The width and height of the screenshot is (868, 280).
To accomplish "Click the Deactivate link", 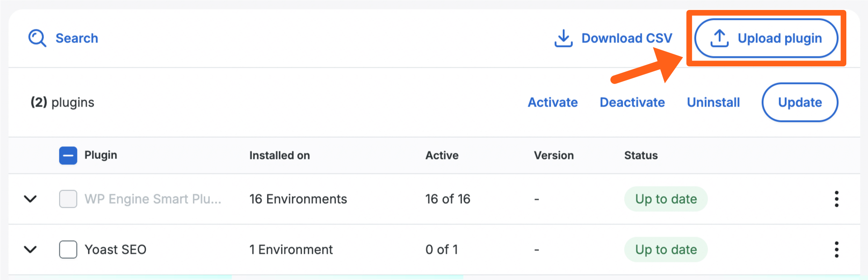I will [x=632, y=103].
